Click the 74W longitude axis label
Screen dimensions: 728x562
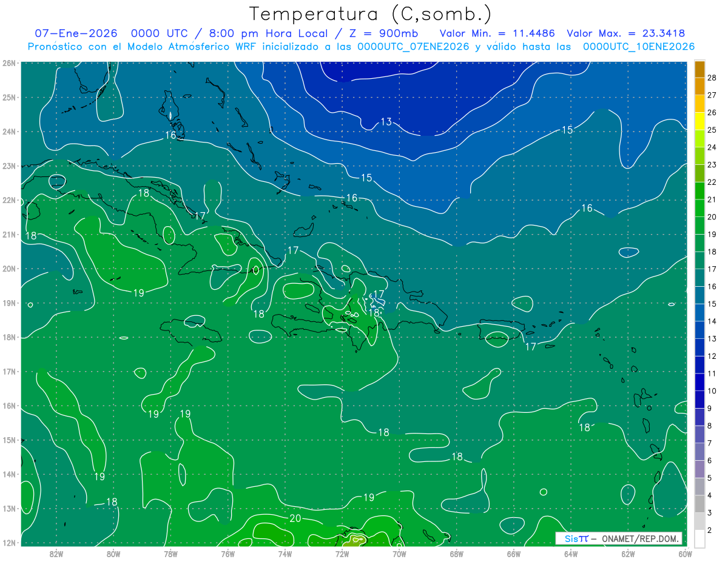coord(285,553)
